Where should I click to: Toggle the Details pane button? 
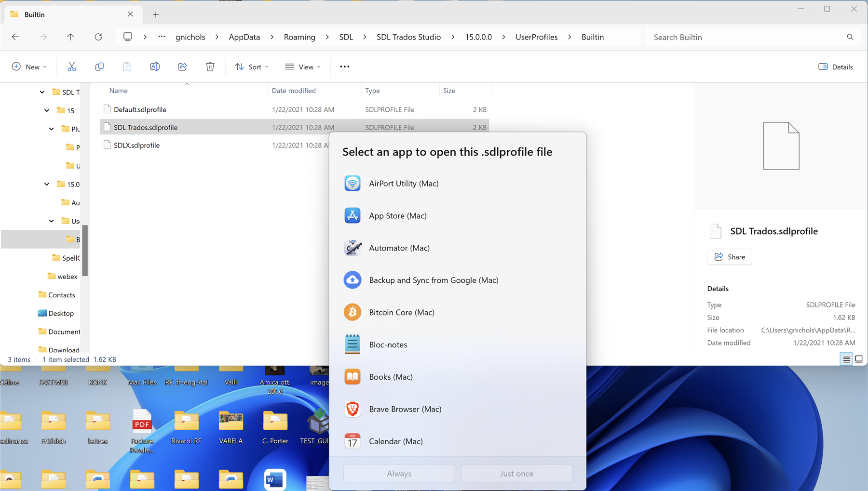(836, 66)
